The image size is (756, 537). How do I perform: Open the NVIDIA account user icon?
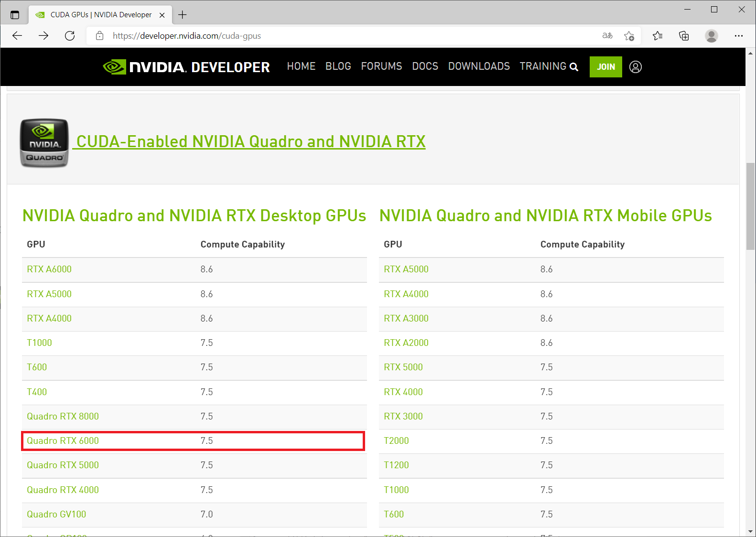click(636, 67)
